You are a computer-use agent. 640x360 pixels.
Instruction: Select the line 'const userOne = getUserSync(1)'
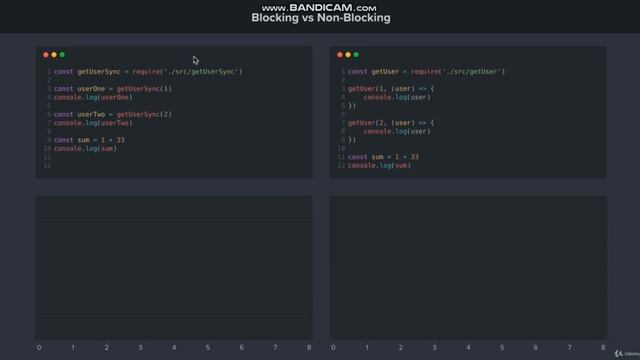pyautogui.click(x=113, y=89)
